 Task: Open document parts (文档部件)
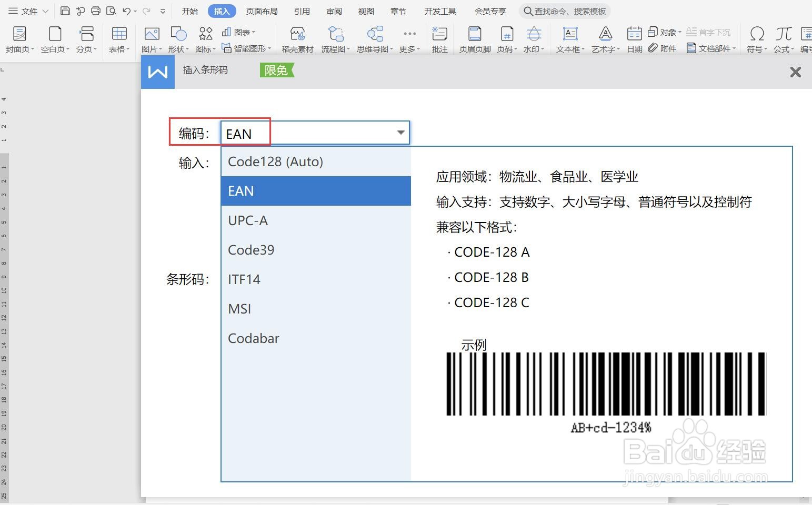click(711, 48)
